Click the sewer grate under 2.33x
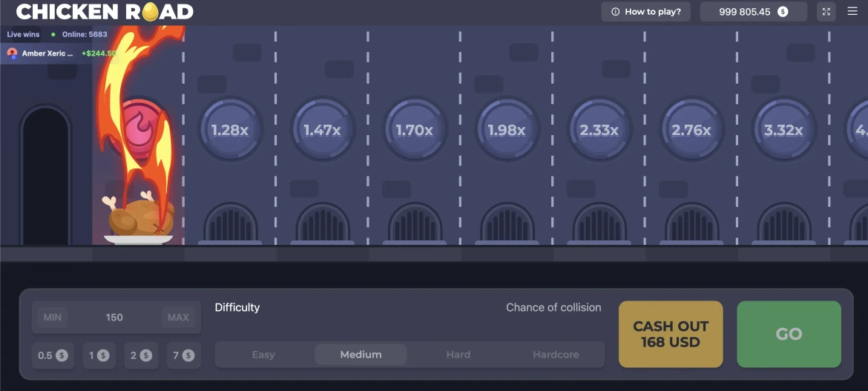Image resolution: width=868 pixels, height=391 pixels. point(599,223)
